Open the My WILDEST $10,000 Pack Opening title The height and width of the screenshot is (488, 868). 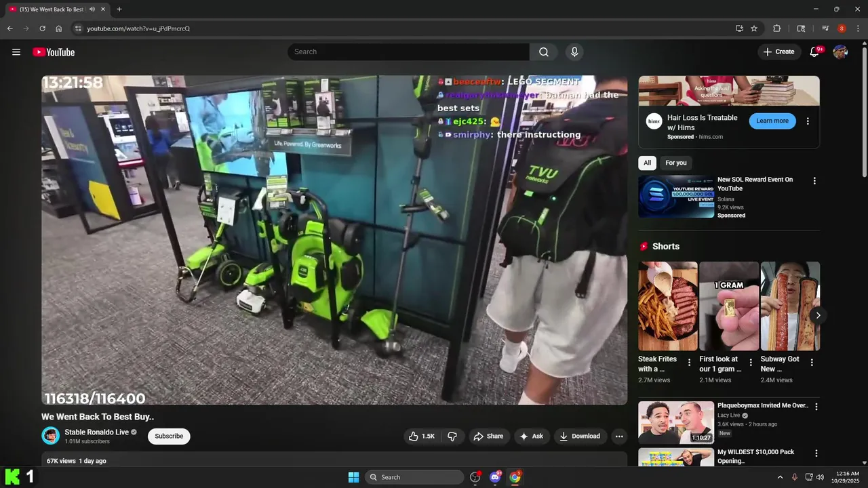pyautogui.click(x=755, y=456)
